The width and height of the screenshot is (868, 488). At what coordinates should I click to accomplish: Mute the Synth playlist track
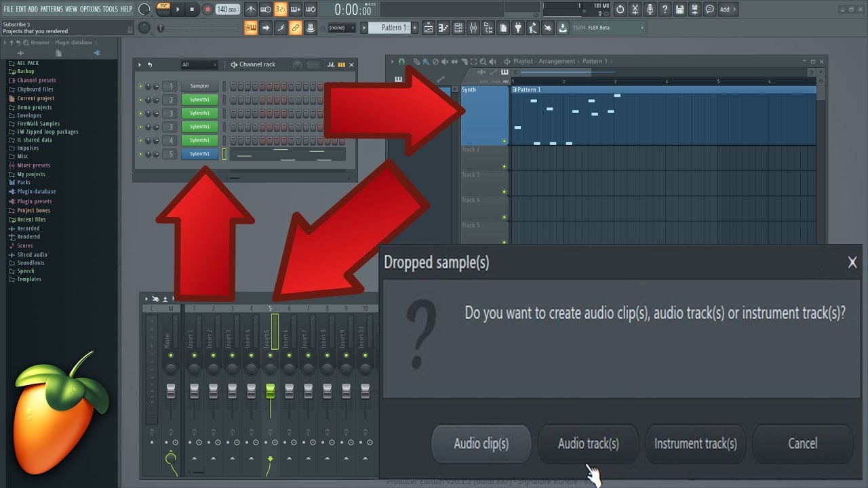pos(504,141)
